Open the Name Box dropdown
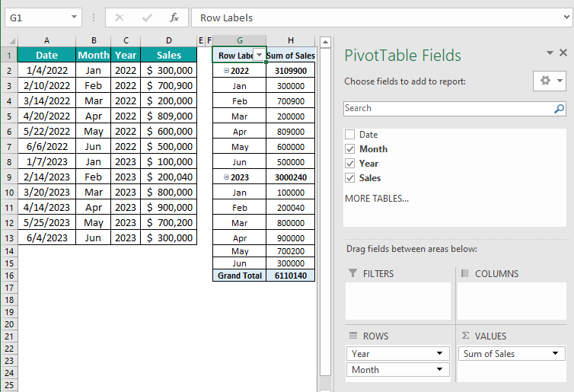Viewport: 574px width, 392px height. point(75,18)
